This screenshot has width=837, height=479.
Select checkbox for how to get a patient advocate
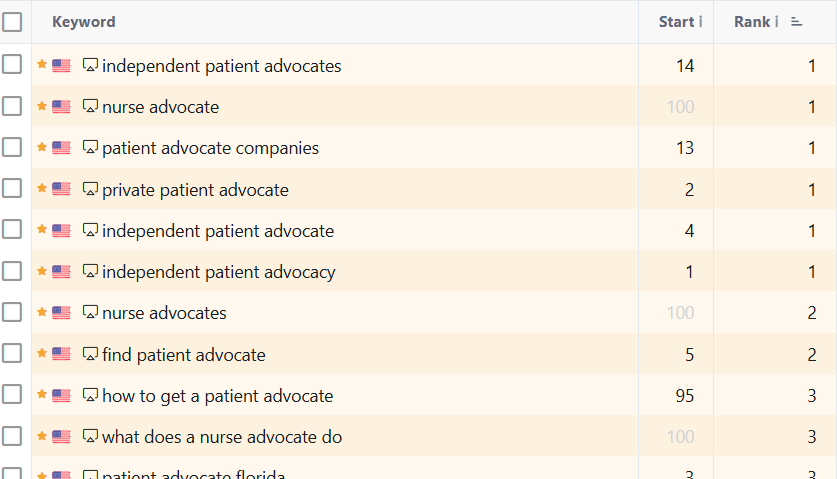tap(12, 395)
